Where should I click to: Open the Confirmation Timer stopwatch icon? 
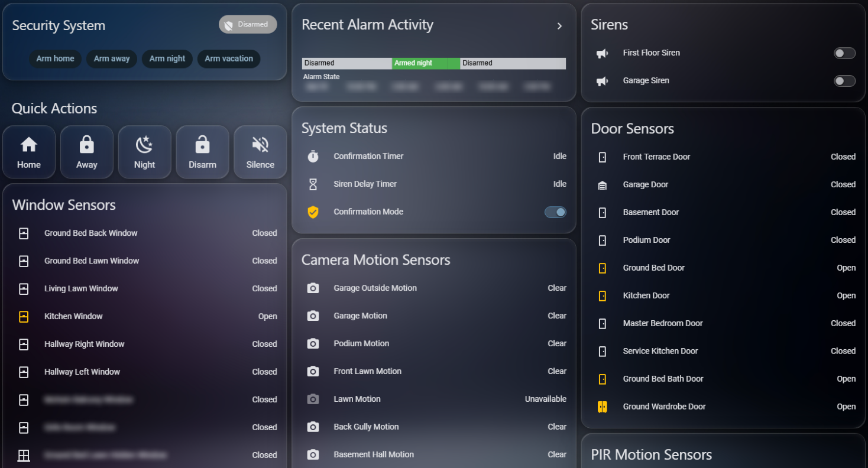point(313,157)
